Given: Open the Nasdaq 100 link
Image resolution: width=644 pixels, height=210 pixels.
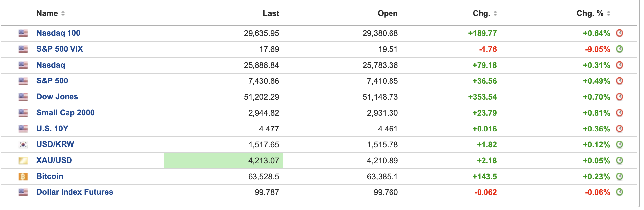Looking at the screenshot, I should click(58, 33).
